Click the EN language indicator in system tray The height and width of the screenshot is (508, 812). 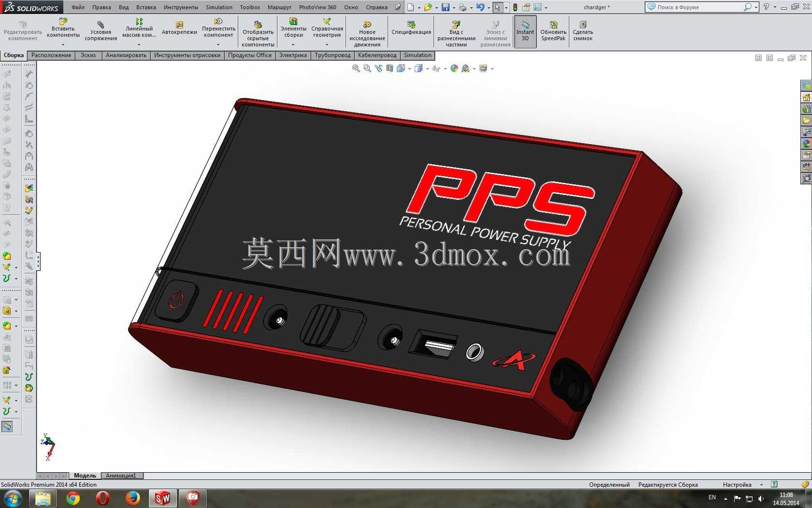[x=712, y=497]
